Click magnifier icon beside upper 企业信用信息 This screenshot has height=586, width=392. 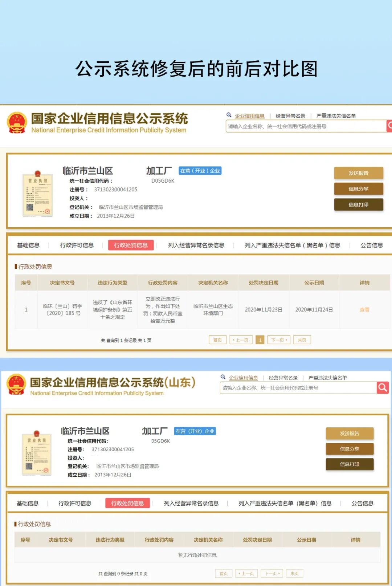[x=229, y=115]
